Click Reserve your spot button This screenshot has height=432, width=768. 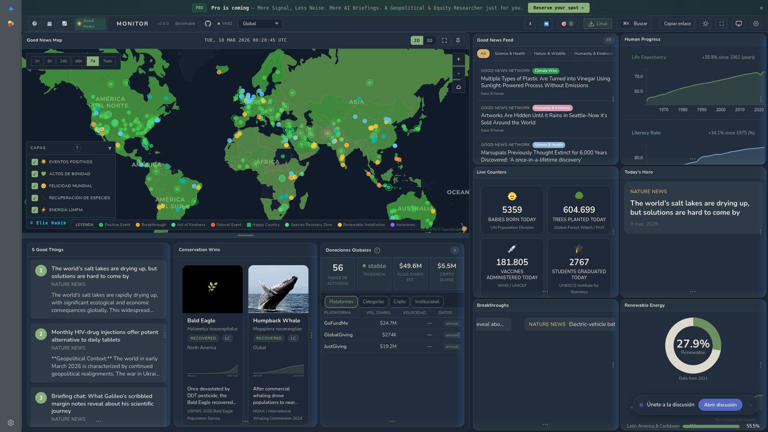coord(558,8)
